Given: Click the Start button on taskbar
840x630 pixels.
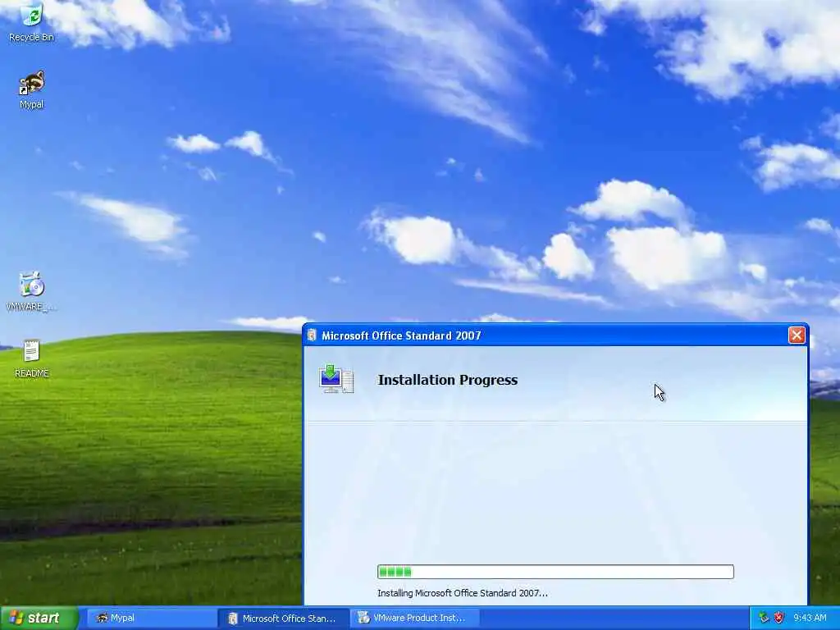Looking at the screenshot, I should [39, 618].
